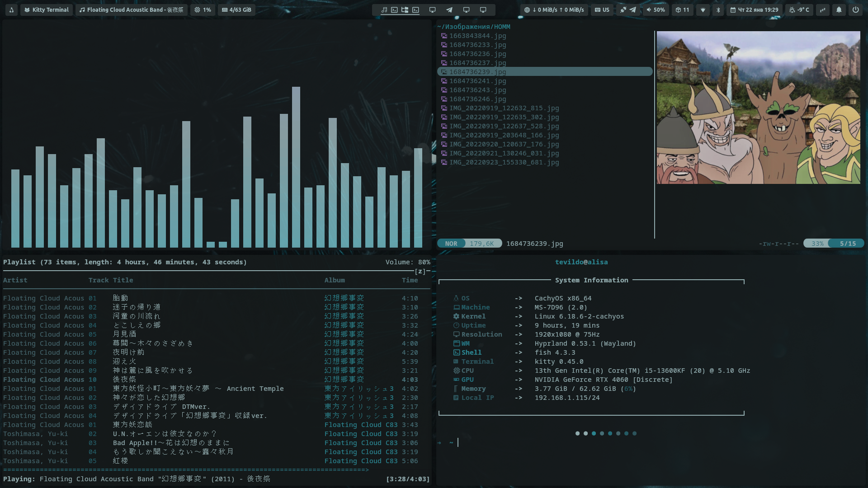Click the HOMM image preview
Screen dimensions: 868x488
758,108
